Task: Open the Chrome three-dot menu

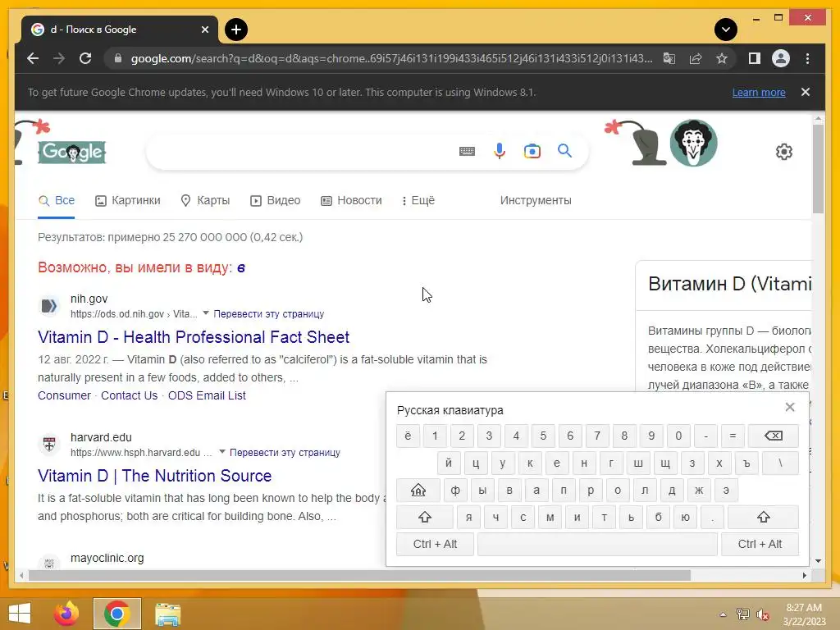Action: pos(807,58)
